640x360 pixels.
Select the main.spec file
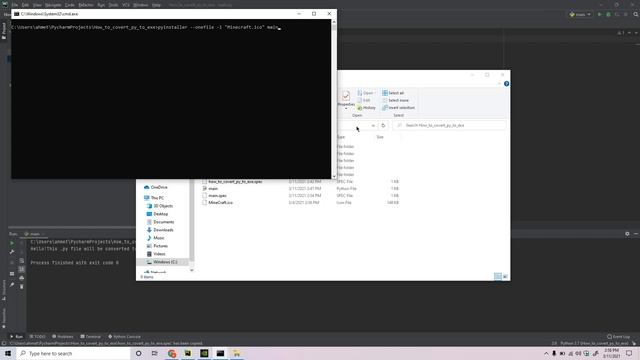(x=217, y=196)
